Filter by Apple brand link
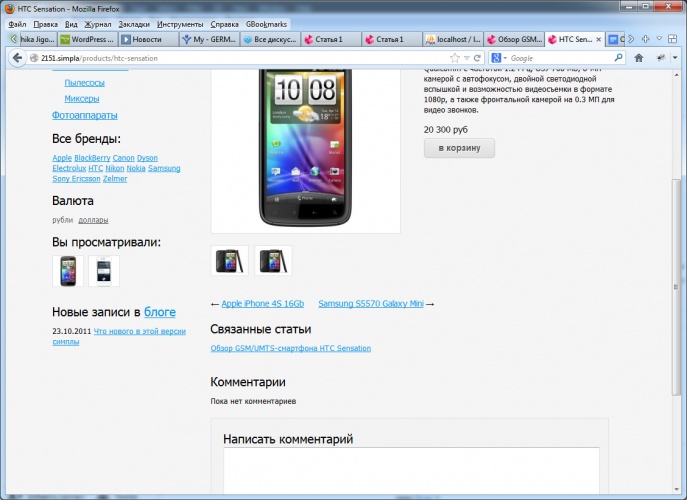Image resolution: width=687 pixels, height=500 pixels. click(62, 158)
